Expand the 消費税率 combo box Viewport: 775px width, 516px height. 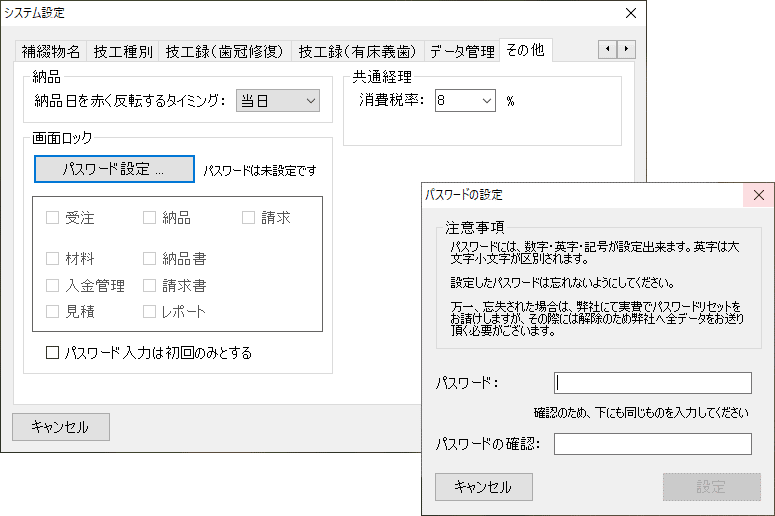tap(465, 101)
